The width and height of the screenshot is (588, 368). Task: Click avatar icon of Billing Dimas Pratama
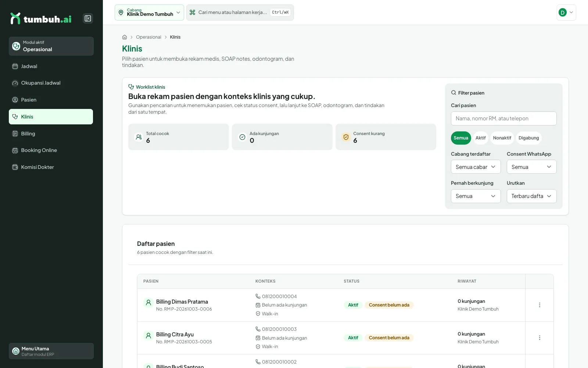click(148, 302)
